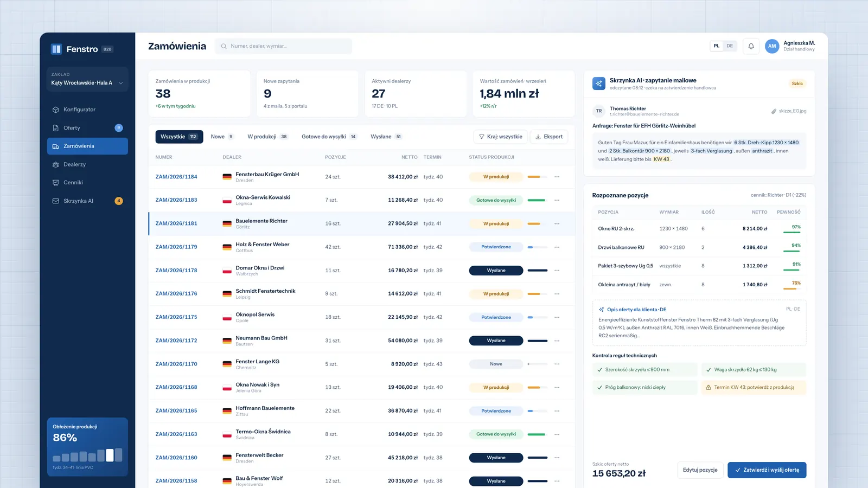Viewport: 868px width, 488px height.
Task: Select dealer Holz & Fenster Weber
Action: pos(263,245)
